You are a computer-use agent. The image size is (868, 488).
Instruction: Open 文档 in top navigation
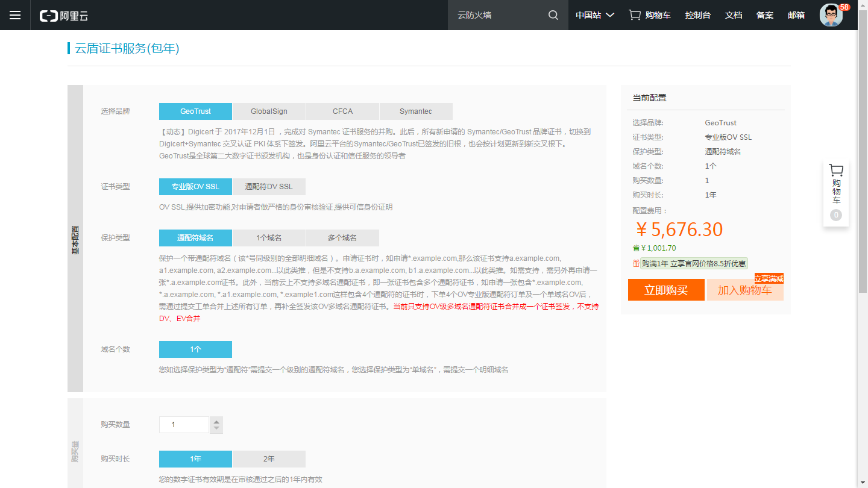click(734, 15)
